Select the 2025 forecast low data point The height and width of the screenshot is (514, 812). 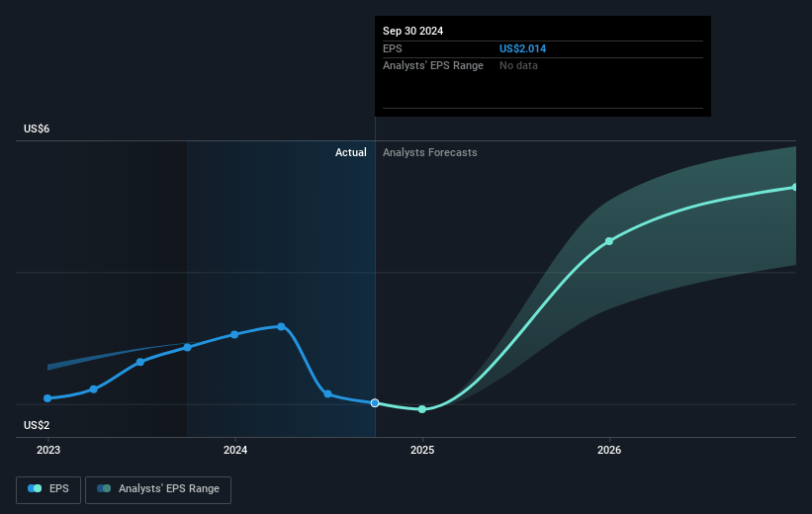coord(422,409)
